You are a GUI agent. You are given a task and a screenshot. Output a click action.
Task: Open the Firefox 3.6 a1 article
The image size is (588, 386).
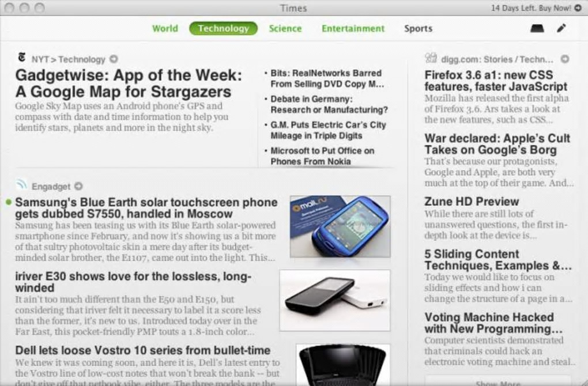pyautogui.click(x=496, y=81)
